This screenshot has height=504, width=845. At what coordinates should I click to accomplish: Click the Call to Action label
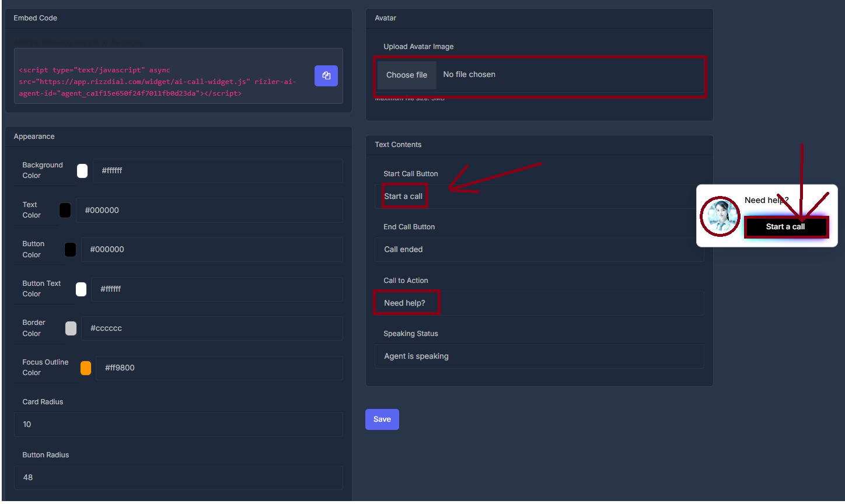point(406,281)
